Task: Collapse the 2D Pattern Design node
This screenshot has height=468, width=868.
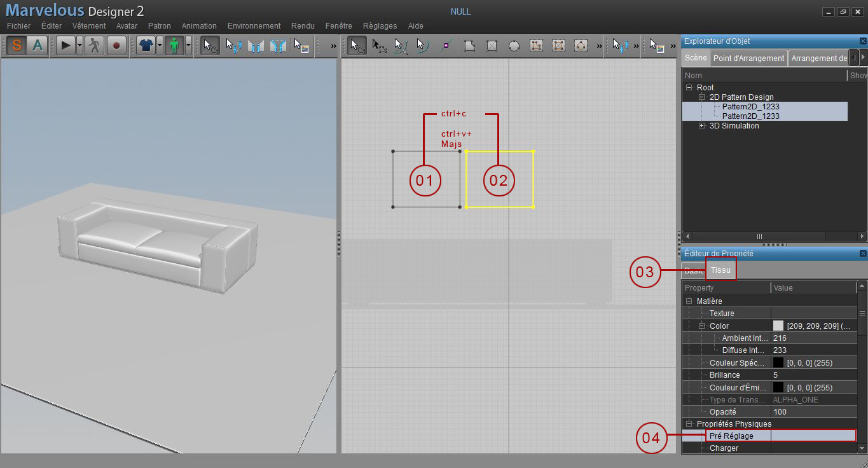Action: point(702,97)
